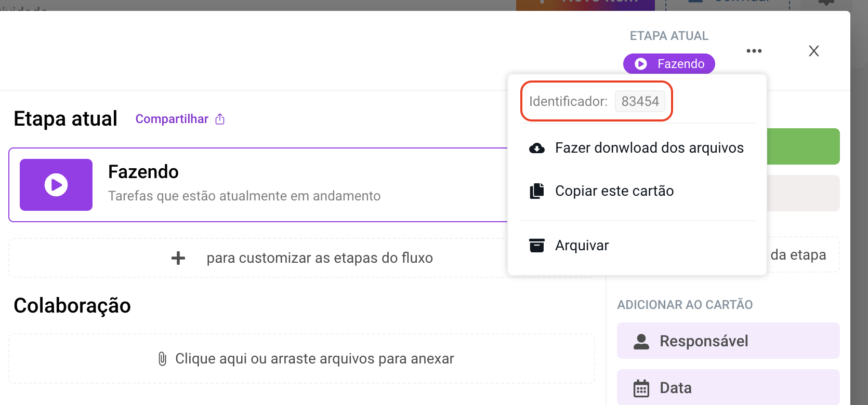Open the Compartilhar link
Image resolution: width=868 pixels, height=405 pixels.
click(x=172, y=119)
